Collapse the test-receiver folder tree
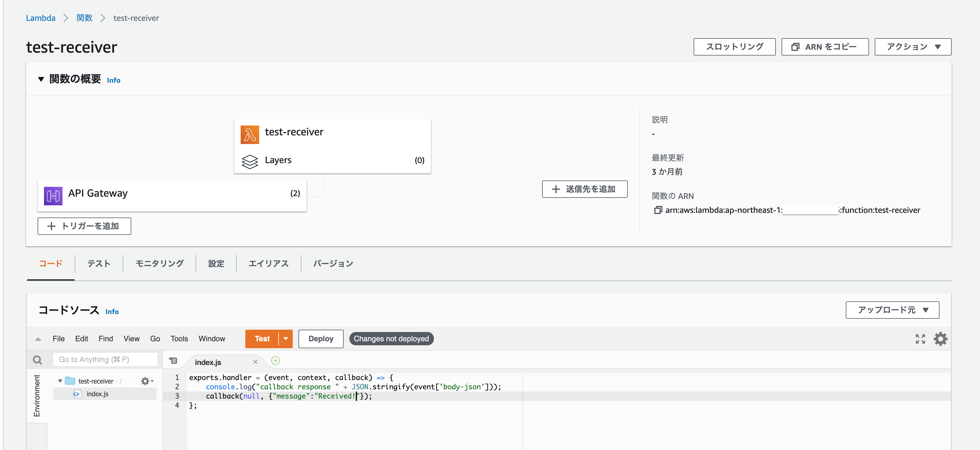980x450 pixels. (x=60, y=381)
